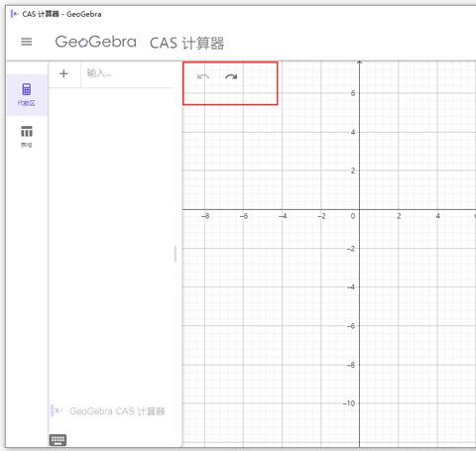Click the redo arrow icon
Viewport: 476px width, 451px height.
pos(231,76)
